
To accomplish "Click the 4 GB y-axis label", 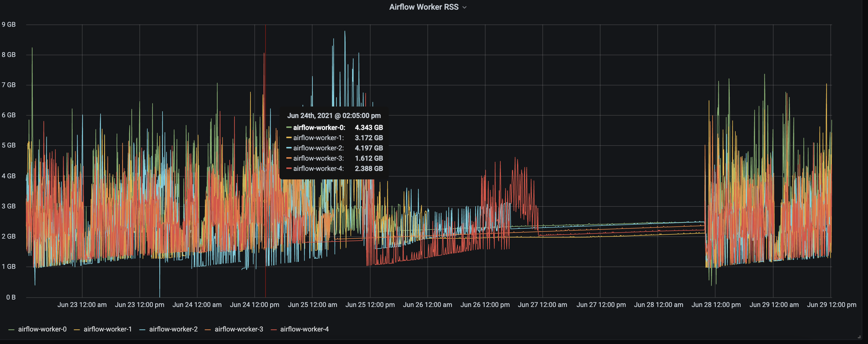I will (9, 176).
